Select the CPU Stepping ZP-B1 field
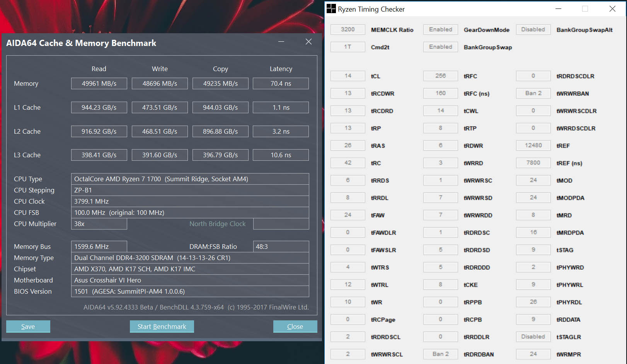The width and height of the screenshot is (627, 364). pyautogui.click(x=190, y=190)
